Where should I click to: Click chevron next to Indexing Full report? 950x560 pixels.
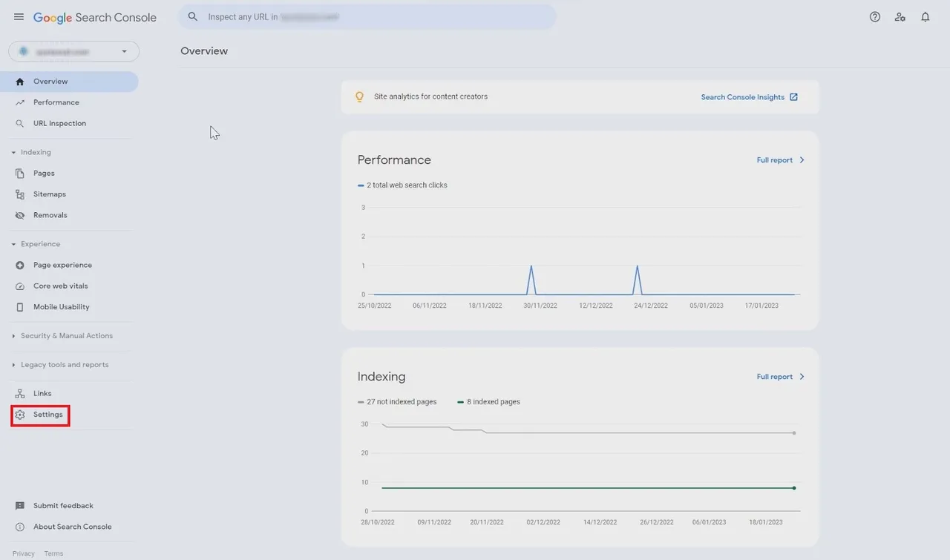tap(802, 377)
